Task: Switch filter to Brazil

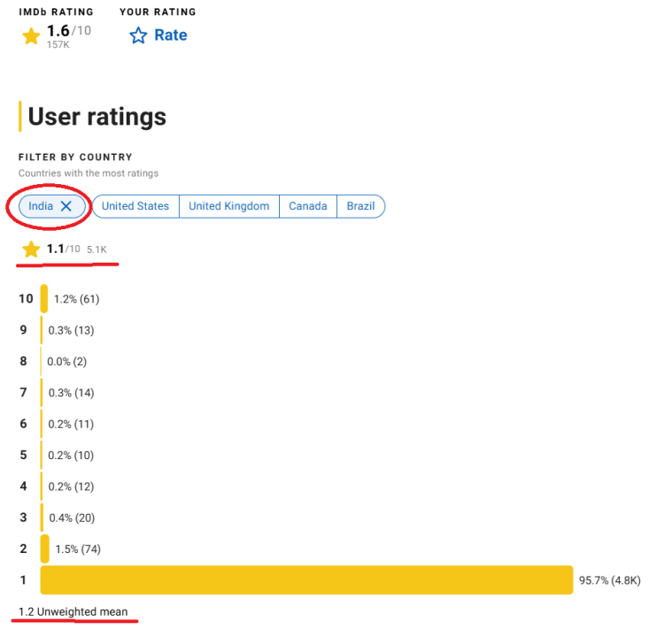Action: point(360,206)
